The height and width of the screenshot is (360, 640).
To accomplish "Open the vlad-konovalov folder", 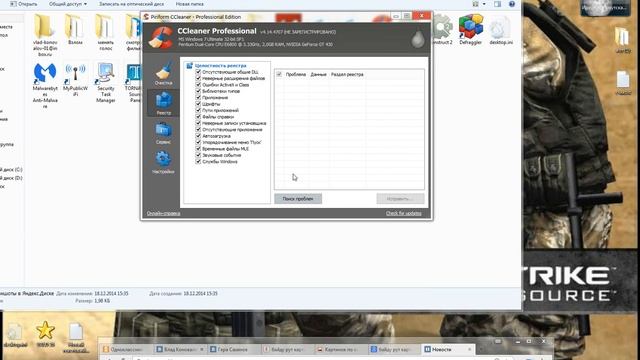I will click(x=45, y=35).
